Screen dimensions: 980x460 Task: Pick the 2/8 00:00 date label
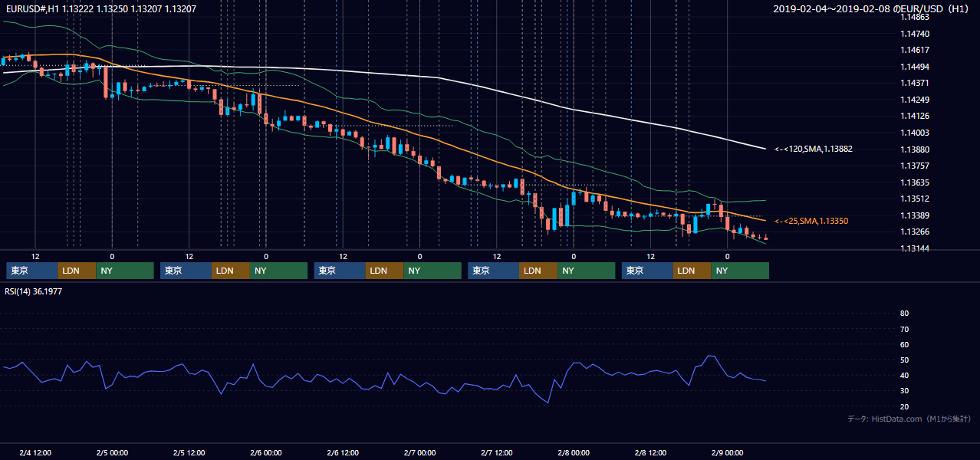pos(574,452)
